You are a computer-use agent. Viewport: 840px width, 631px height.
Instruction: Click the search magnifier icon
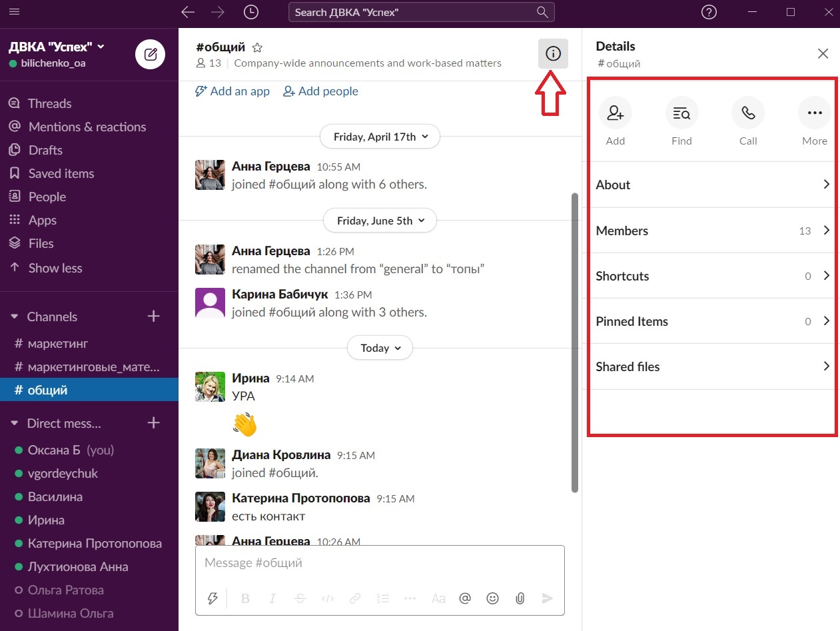(x=542, y=12)
